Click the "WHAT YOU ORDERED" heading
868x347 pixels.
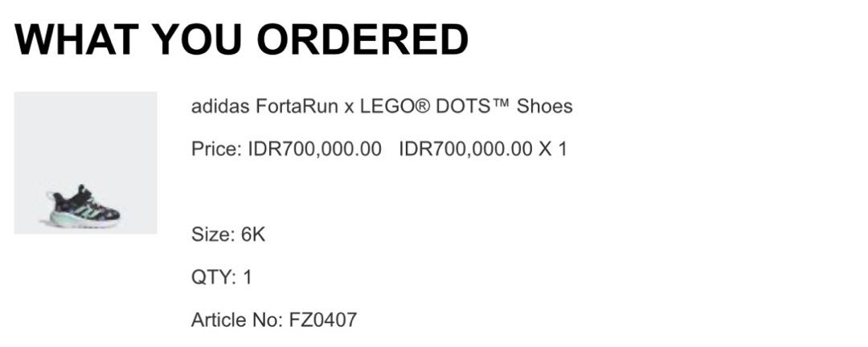241,39
